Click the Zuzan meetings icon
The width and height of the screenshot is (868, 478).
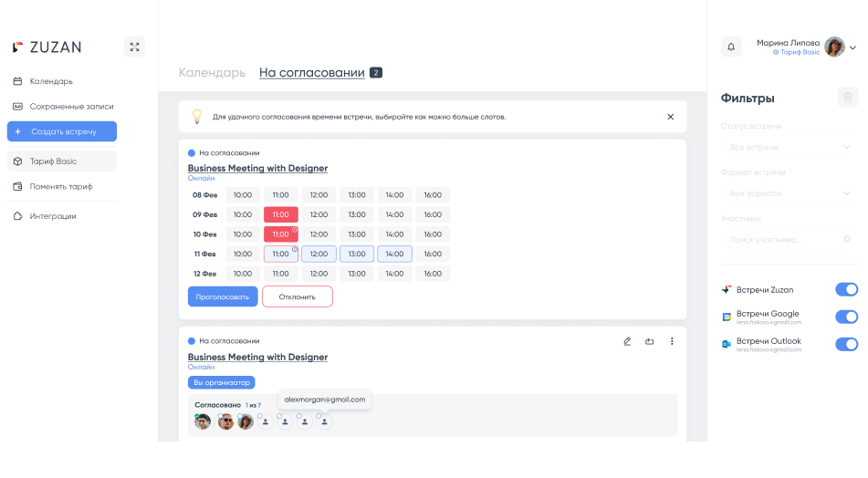coord(727,289)
